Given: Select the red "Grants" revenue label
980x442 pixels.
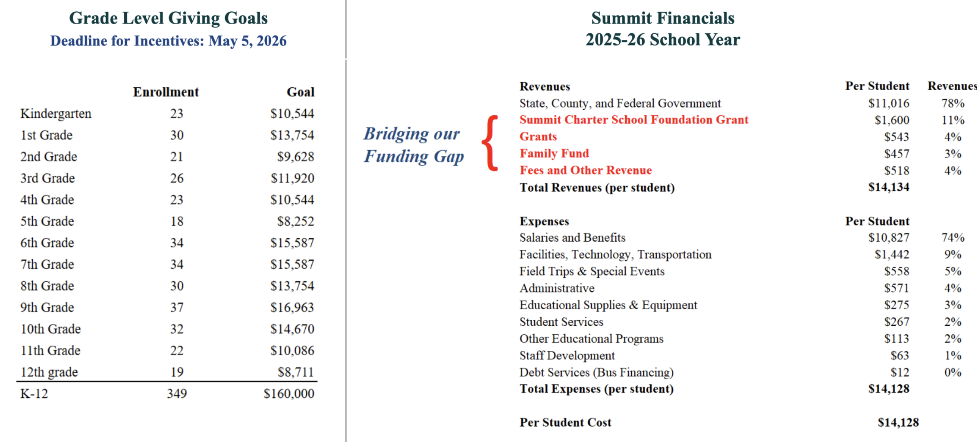Looking at the screenshot, I should (538, 137).
